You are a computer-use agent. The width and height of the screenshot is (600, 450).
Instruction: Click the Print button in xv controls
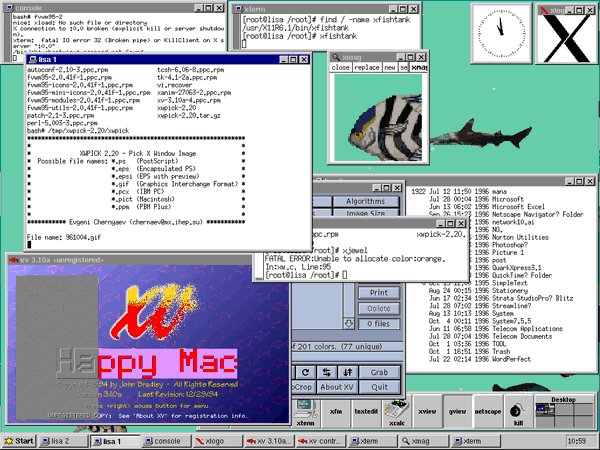pos(379,293)
